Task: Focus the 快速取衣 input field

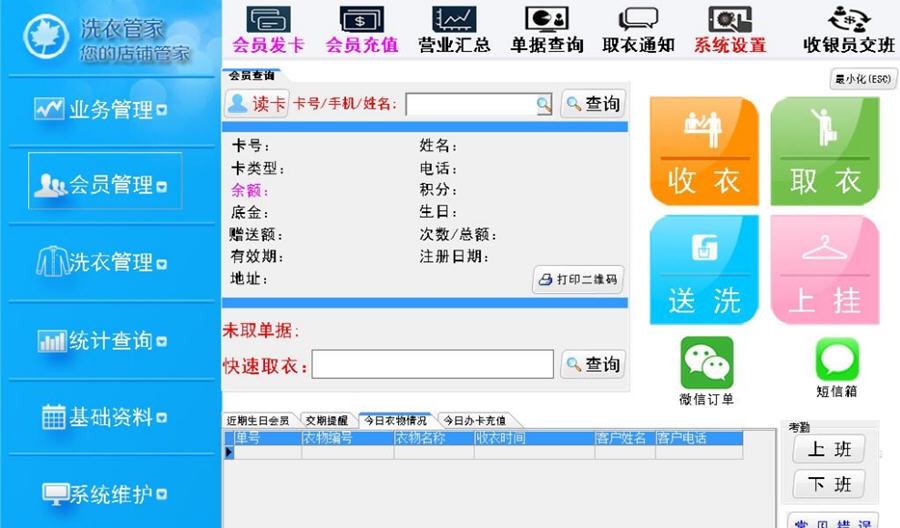Action: pyautogui.click(x=433, y=364)
